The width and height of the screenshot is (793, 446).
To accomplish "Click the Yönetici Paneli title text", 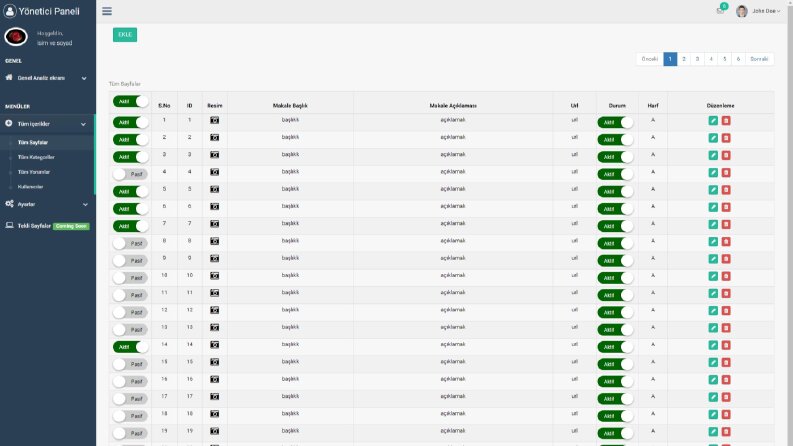I will pyautogui.click(x=49, y=11).
